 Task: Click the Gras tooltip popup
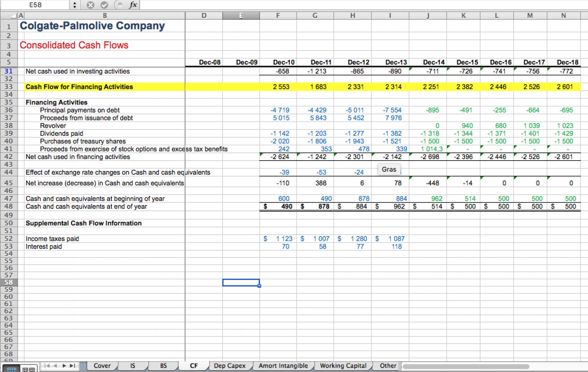coord(389,169)
